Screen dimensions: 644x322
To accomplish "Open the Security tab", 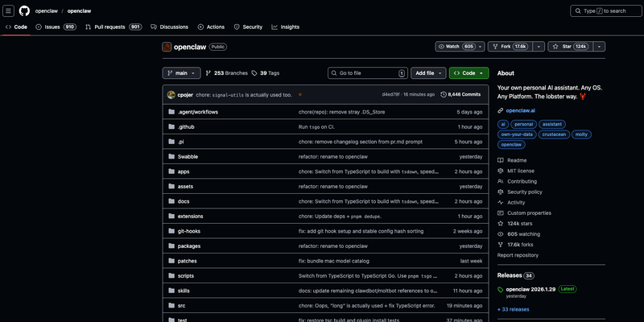I will click(x=248, y=27).
